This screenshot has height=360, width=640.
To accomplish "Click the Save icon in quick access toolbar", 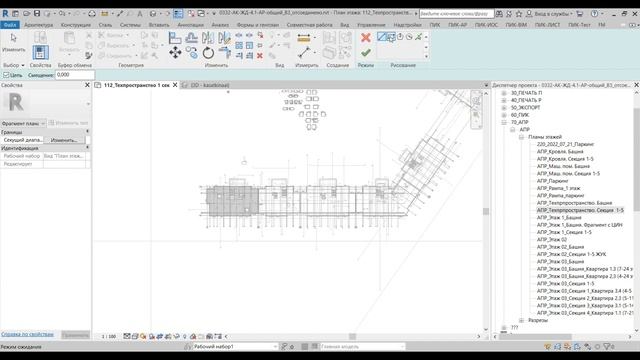I will tap(37, 13).
